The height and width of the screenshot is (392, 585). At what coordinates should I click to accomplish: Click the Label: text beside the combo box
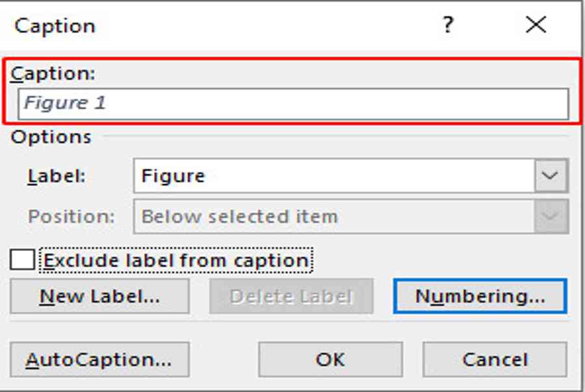[57, 176]
